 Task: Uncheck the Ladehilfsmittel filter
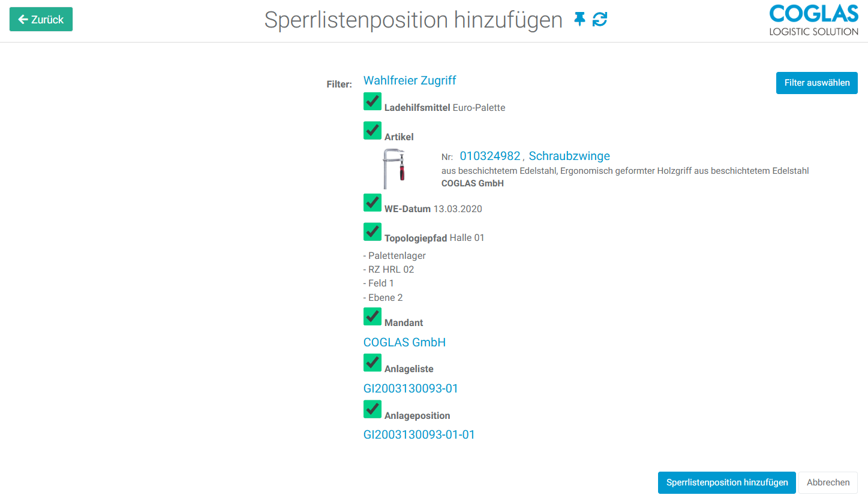pos(372,101)
